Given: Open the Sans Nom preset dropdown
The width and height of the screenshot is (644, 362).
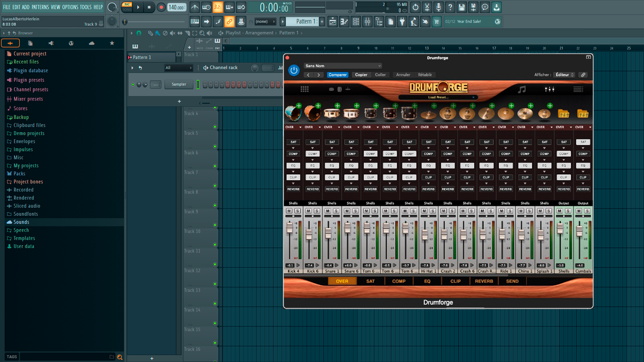Looking at the screenshot, I should [343, 66].
